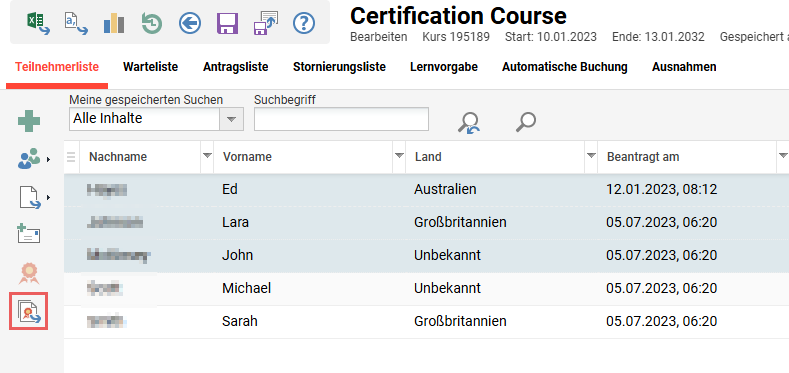789x373 pixels.
Task: Open the participants group menu icon
Action: point(29,159)
